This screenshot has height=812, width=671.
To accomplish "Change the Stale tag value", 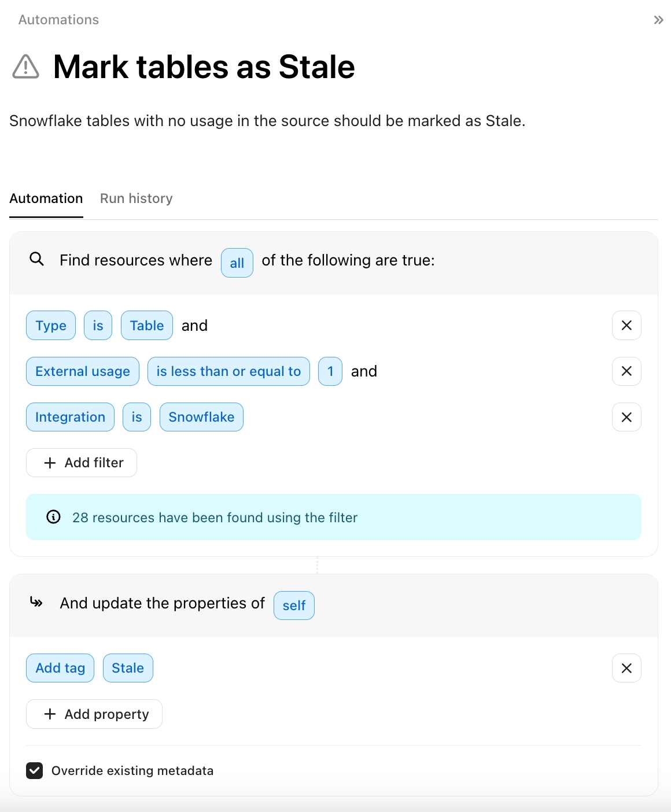I will click(128, 668).
